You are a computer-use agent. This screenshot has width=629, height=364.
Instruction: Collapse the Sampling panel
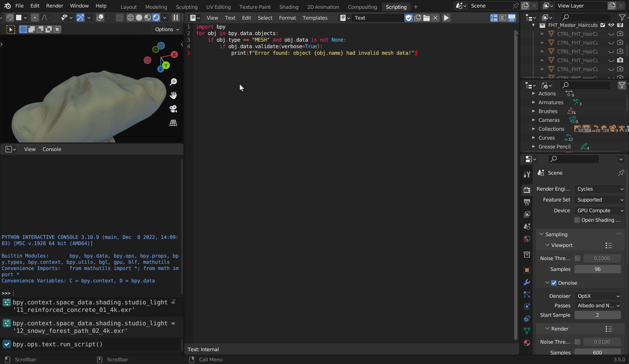coord(542,234)
